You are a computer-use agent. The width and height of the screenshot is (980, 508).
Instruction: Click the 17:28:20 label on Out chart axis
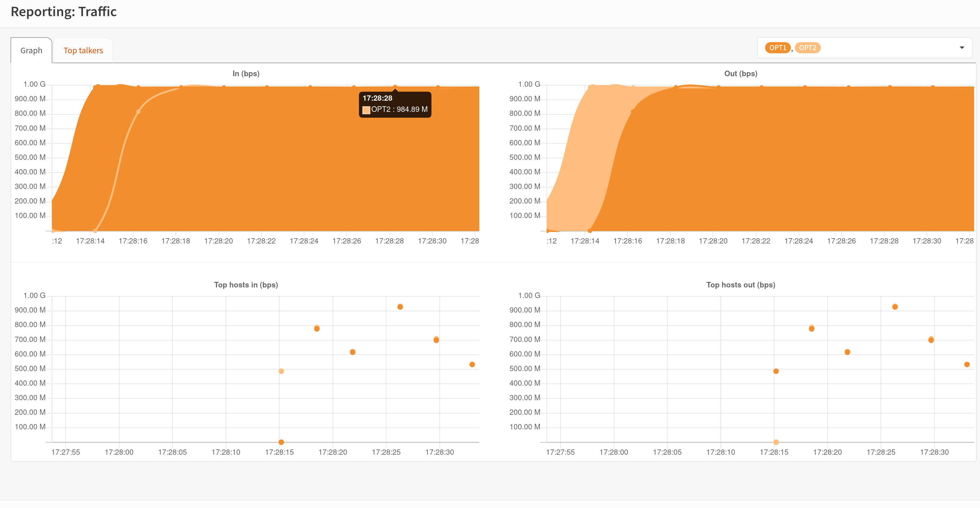tap(713, 241)
